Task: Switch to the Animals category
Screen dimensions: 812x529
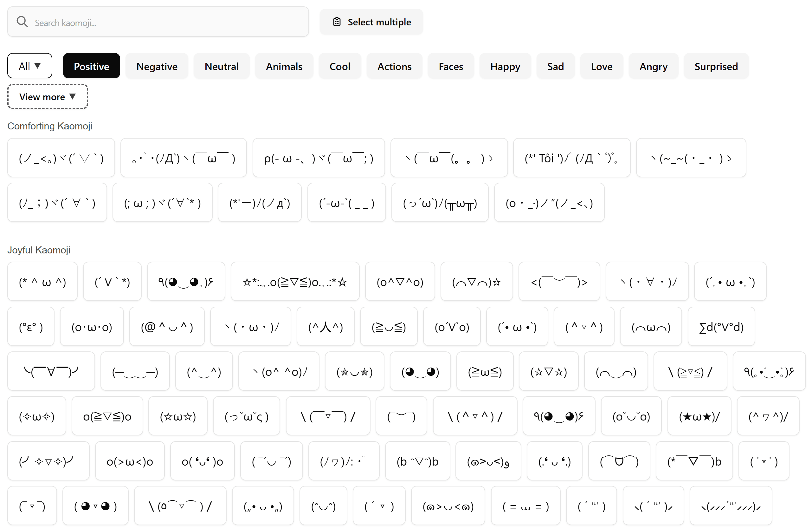Action: pos(284,66)
